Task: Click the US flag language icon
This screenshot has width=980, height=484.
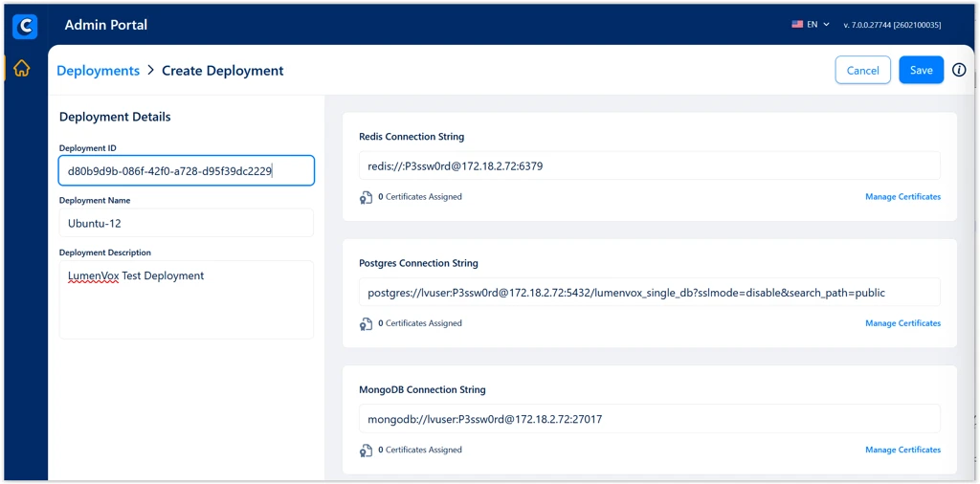Action: tap(797, 25)
